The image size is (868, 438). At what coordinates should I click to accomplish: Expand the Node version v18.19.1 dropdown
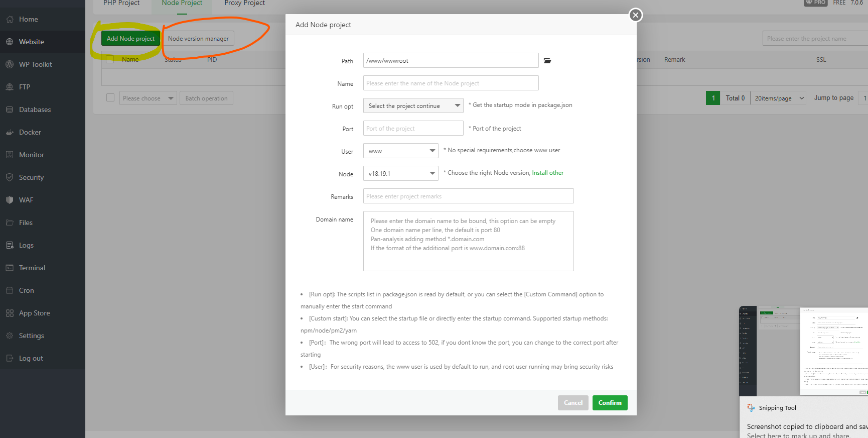click(x=400, y=173)
